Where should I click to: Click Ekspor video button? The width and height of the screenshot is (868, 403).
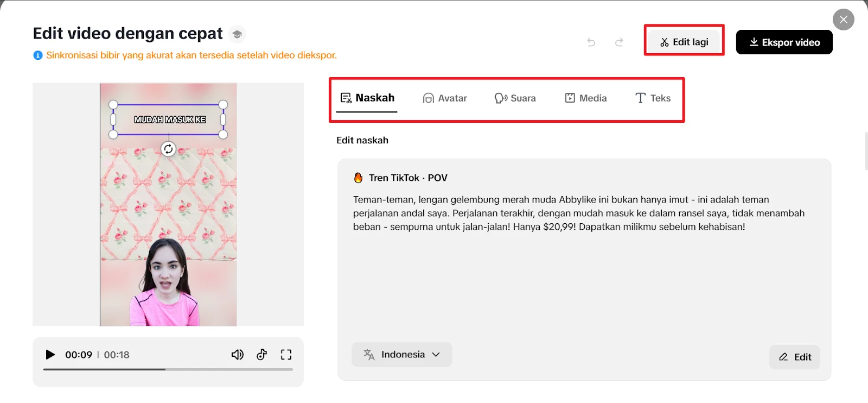[x=784, y=42]
